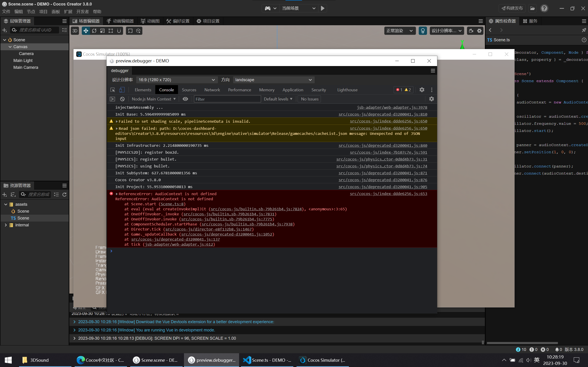Screen dimensions: 588x367
Task: Switch to the Sources tab
Action: (189, 90)
